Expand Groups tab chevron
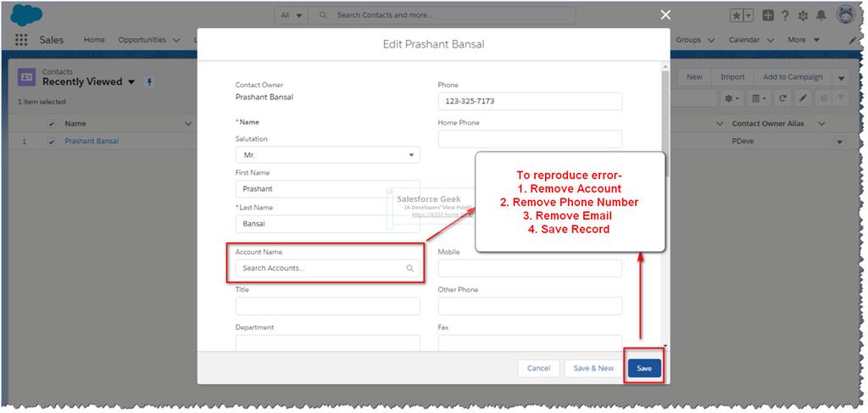 711,41
